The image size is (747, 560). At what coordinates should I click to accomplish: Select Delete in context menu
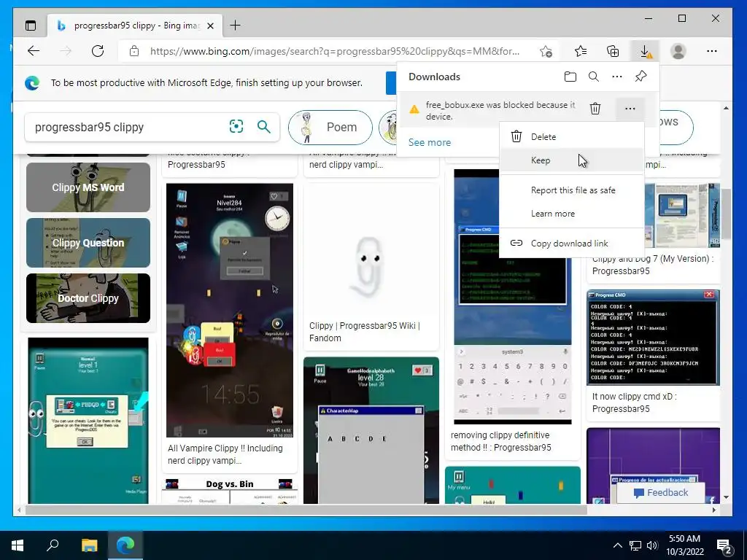tap(572, 136)
